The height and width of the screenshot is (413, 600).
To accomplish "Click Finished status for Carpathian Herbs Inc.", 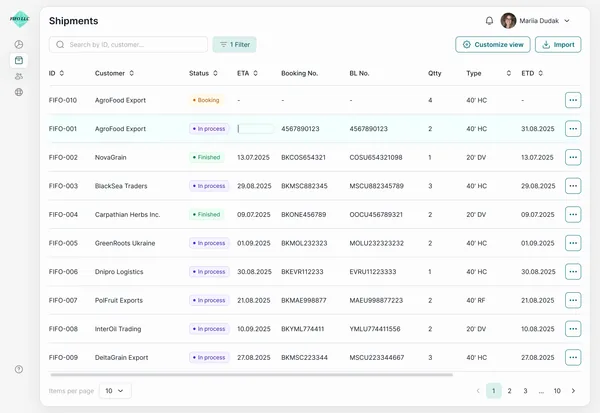I will point(207,214).
